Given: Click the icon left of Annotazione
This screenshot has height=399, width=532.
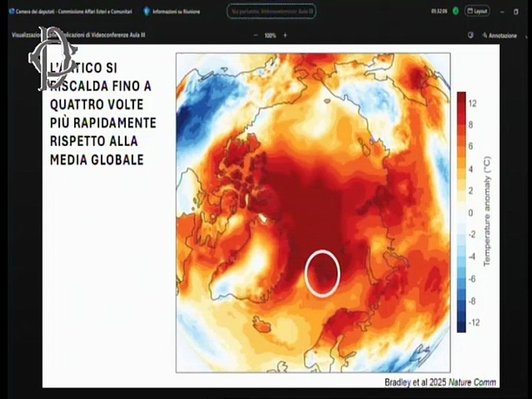Looking at the screenshot, I should [470, 35].
